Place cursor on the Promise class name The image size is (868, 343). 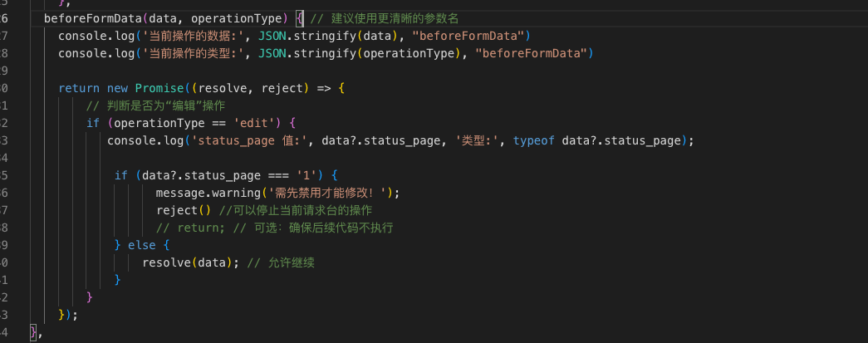159,88
